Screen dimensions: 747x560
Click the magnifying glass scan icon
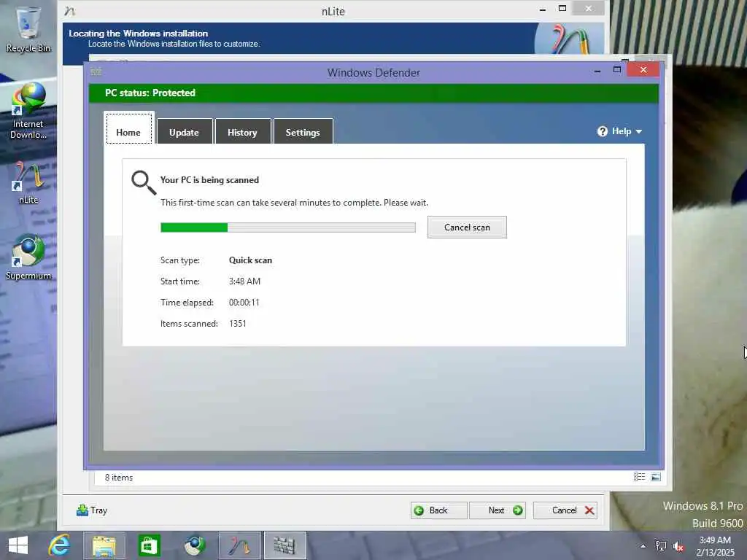[144, 183]
